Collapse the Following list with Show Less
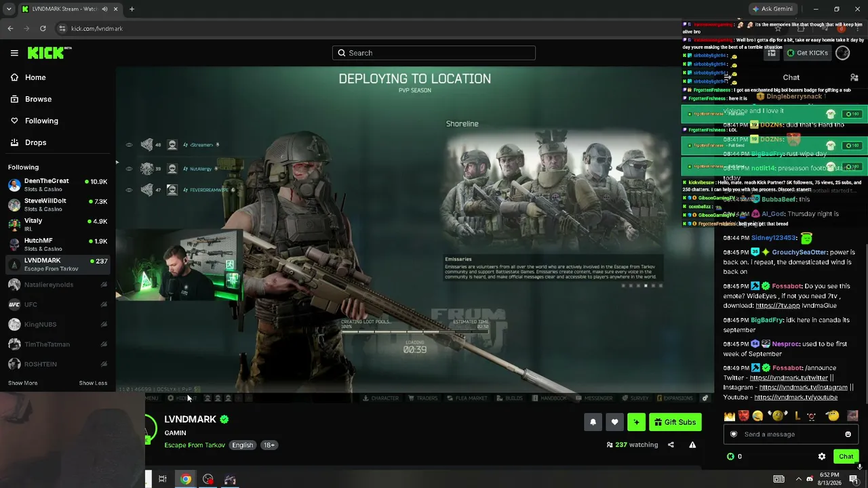 tap(93, 383)
